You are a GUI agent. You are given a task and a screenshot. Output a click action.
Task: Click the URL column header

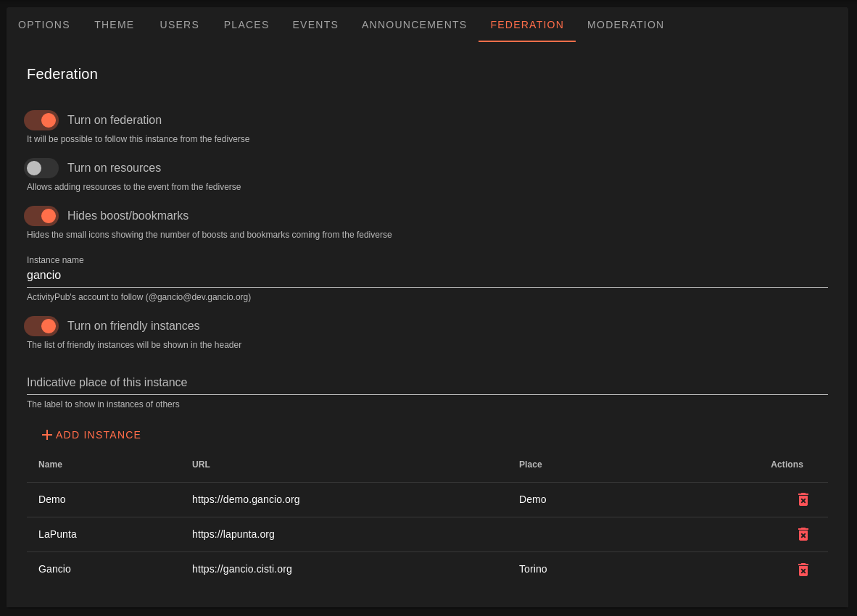pos(201,465)
